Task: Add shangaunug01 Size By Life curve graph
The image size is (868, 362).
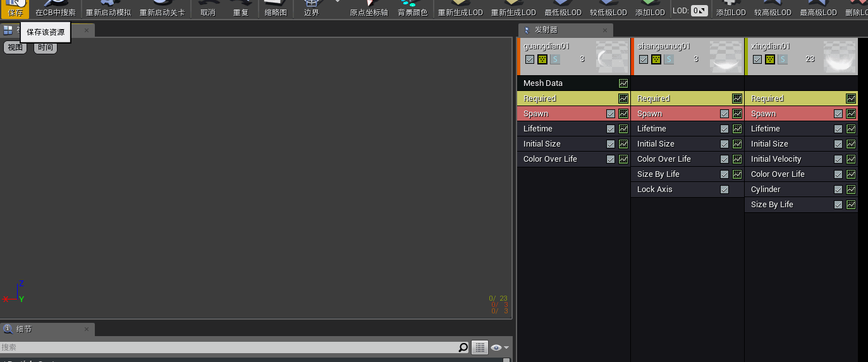Action: pyautogui.click(x=737, y=174)
